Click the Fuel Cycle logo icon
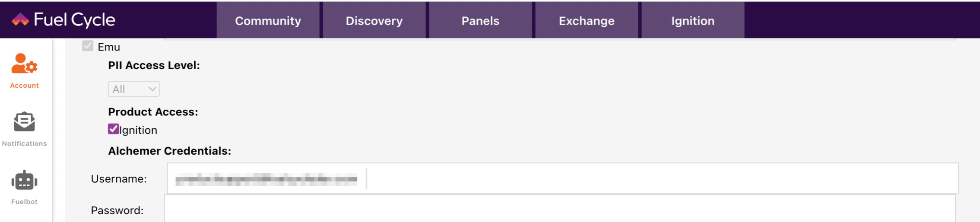The height and width of the screenshot is (222, 980). (x=20, y=19)
